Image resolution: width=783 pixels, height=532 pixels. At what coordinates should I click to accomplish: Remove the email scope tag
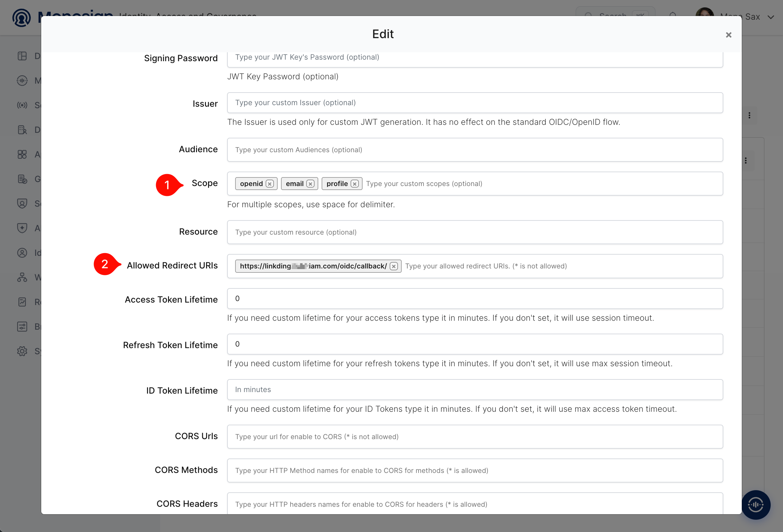310,184
